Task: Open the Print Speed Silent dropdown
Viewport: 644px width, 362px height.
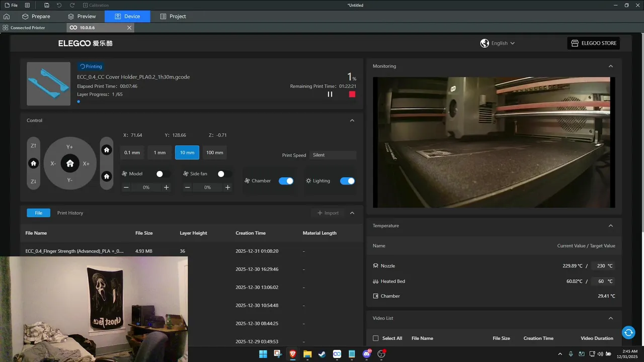Action: point(333,155)
